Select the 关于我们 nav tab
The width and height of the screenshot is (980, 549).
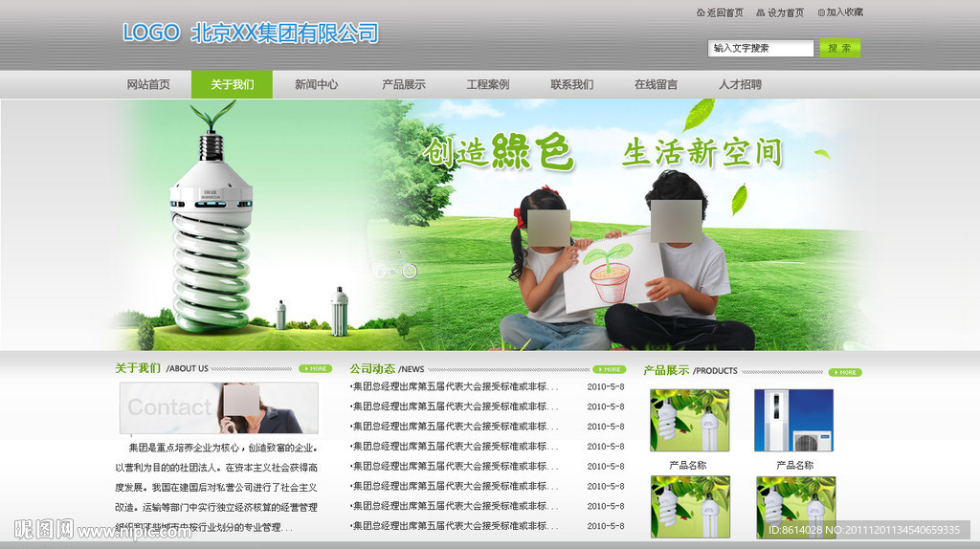[232, 84]
